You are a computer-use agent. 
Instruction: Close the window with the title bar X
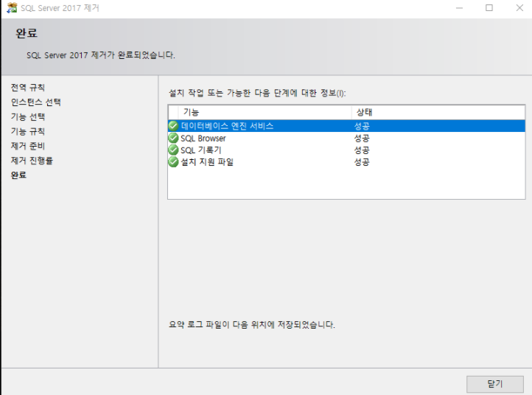click(519, 8)
